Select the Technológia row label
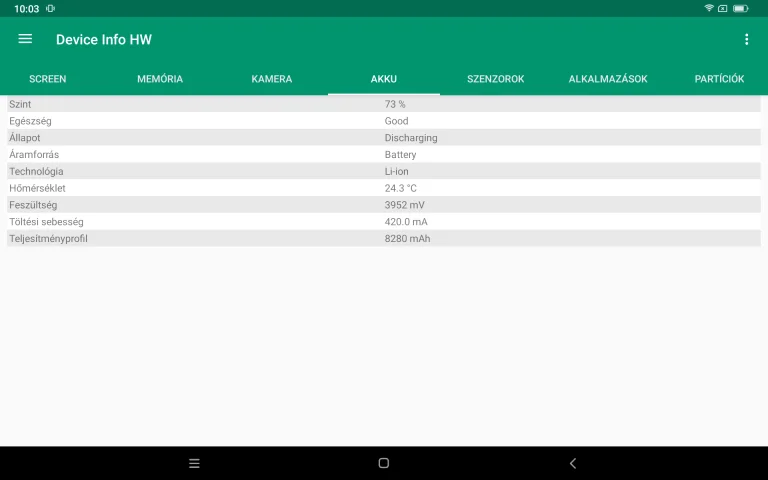This screenshot has height=480, width=768. point(36,171)
